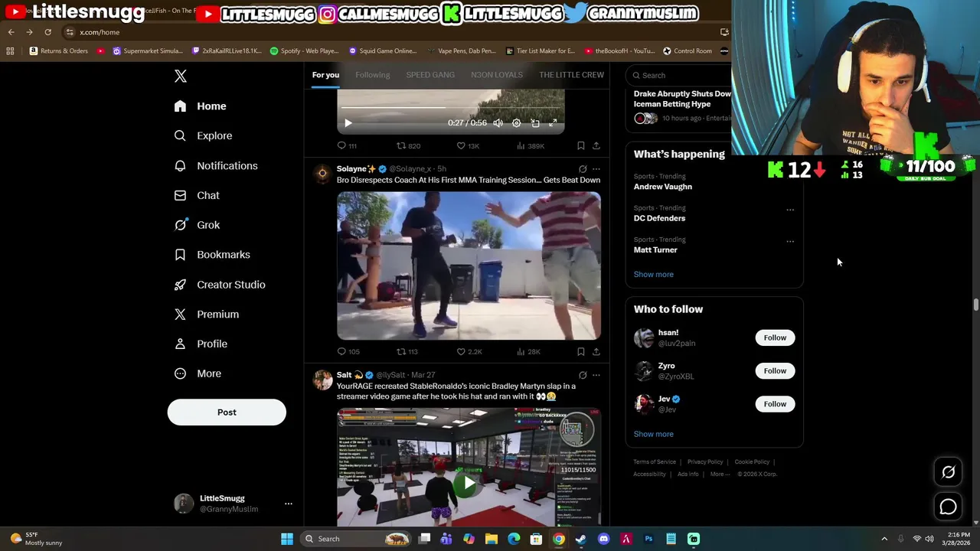Screen dimensions: 980x551
Task: Enter fullscreen on the top video
Action: [x=554, y=123]
